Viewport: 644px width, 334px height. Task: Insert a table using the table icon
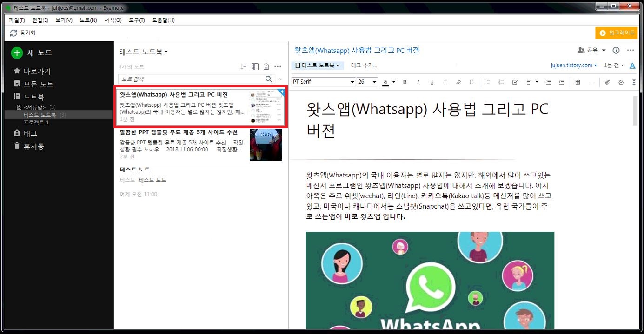tap(578, 82)
